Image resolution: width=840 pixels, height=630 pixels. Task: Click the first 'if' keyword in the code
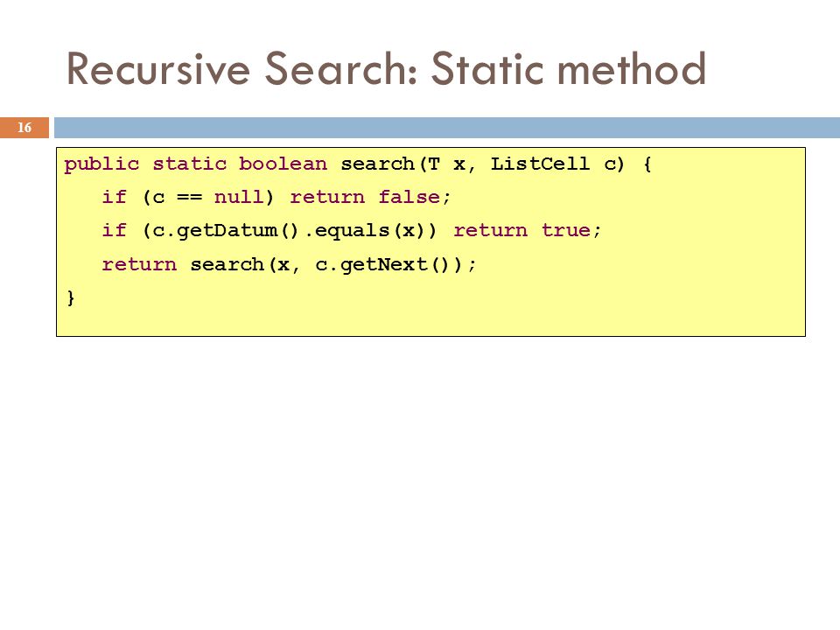[x=115, y=197]
